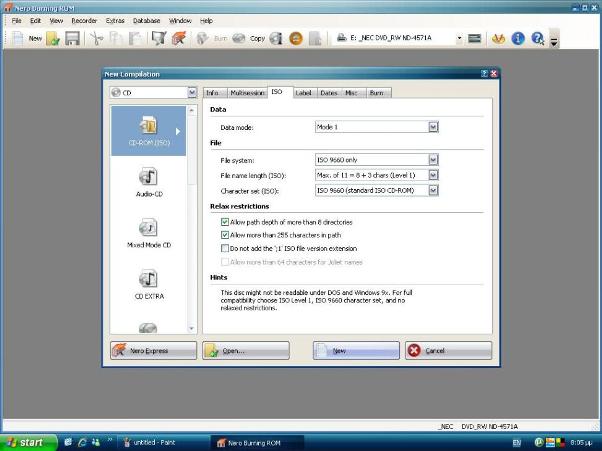
Task: Open the Extras menu
Action: click(x=115, y=21)
